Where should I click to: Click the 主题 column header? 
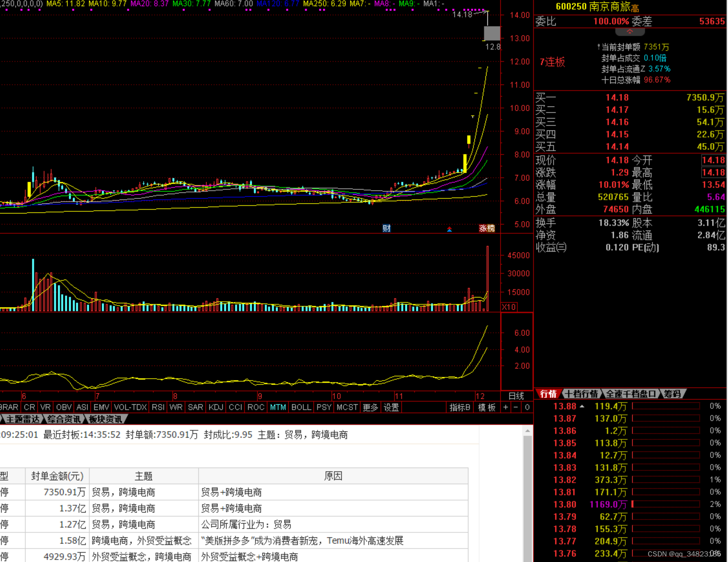coord(144,476)
